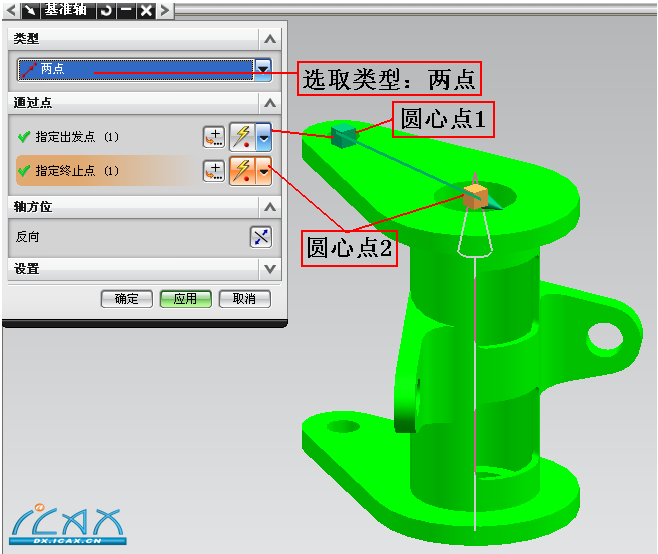Open point dialog for 指定终止点
The height and width of the screenshot is (554, 658).
tap(214, 171)
